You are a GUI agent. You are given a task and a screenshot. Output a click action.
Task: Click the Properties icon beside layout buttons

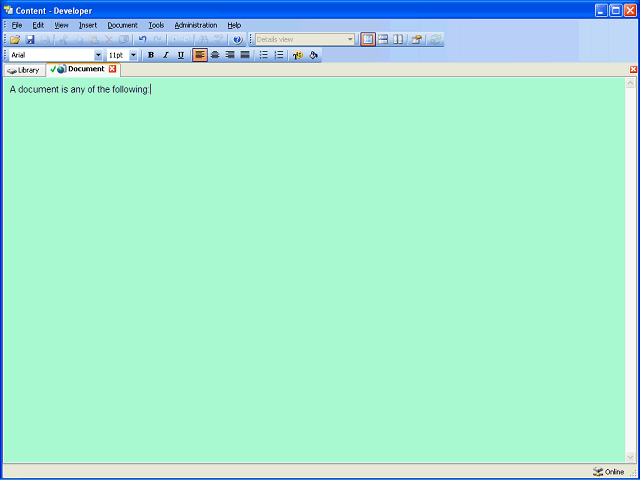click(x=416, y=40)
